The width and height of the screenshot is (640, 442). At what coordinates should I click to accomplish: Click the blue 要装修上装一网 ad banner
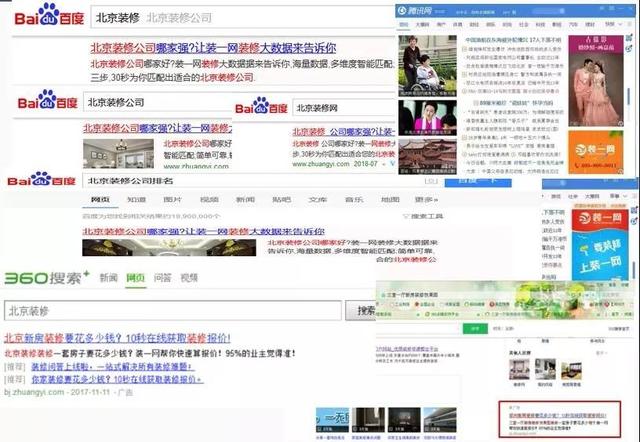(x=600, y=245)
